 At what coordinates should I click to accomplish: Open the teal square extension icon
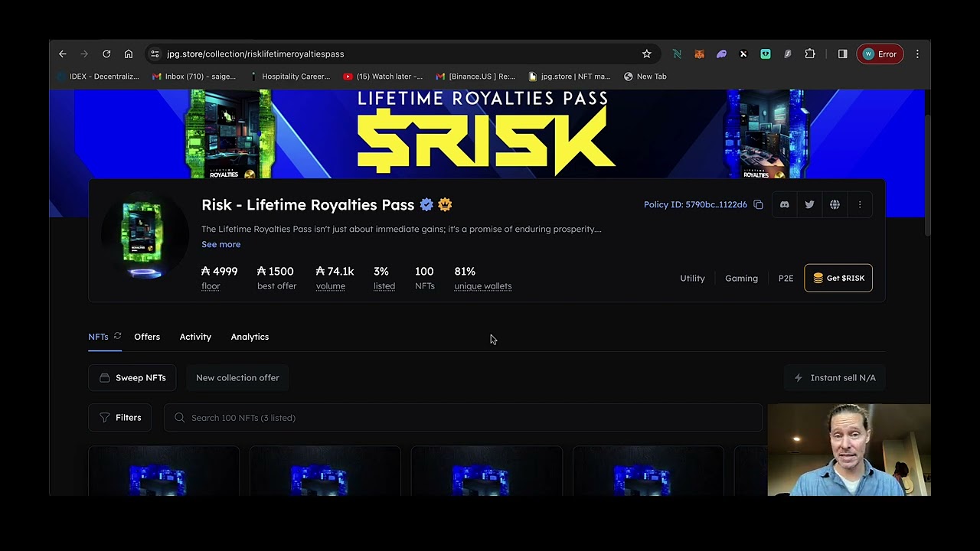(x=766, y=54)
